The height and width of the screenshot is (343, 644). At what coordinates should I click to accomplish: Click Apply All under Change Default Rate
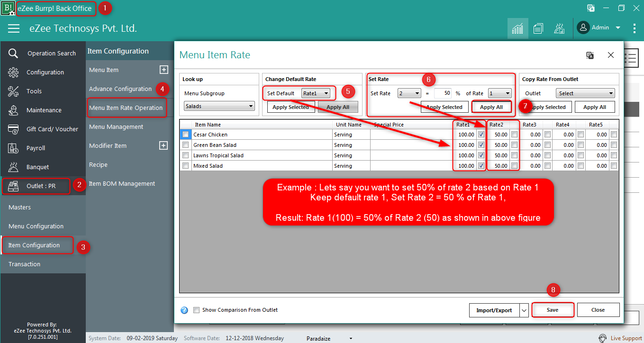(x=338, y=107)
